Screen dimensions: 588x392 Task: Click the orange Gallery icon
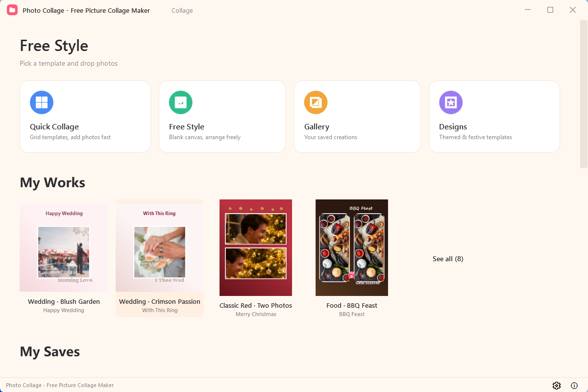316,102
